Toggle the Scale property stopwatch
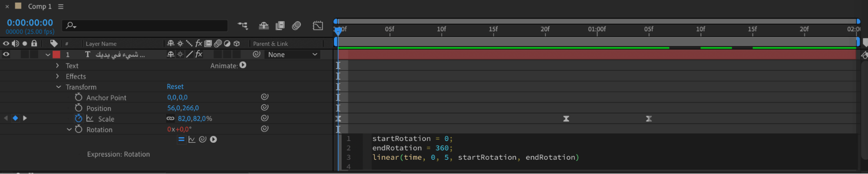Viewport: 868px width, 174px height. pyautogui.click(x=78, y=118)
